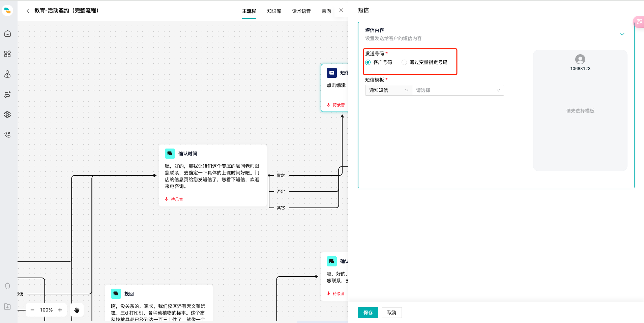Click the 取消 button
Image resolution: width=644 pixels, height=323 pixels.
point(392,313)
